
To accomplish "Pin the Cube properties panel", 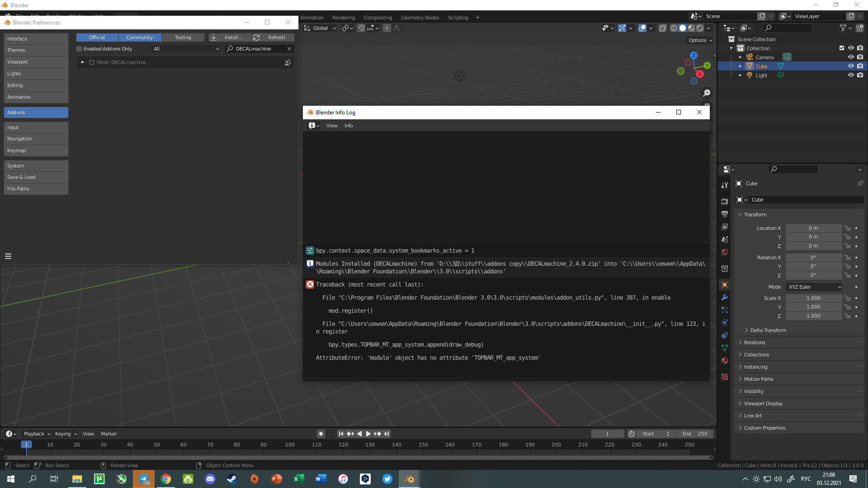I will tap(860, 183).
